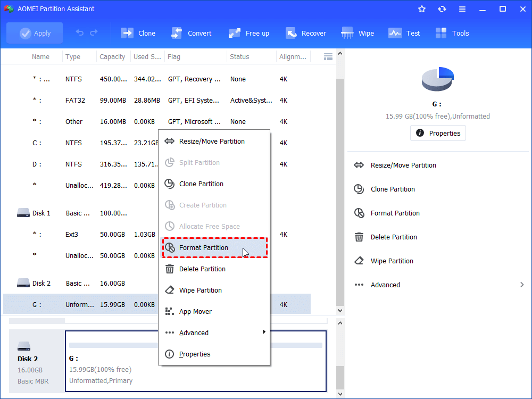This screenshot has height=399, width=532.
Task: Open the Recover tool
Action: pyautogui.click(x=306, y=33)
